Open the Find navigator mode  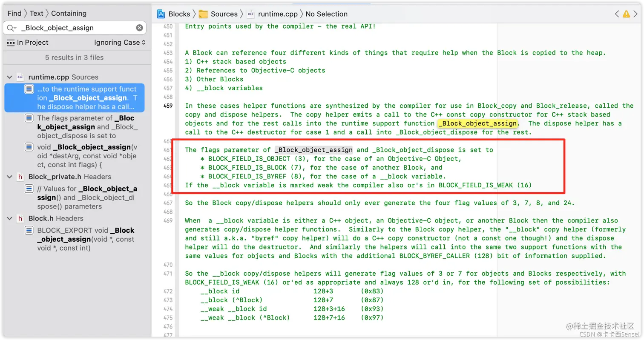click(x=14, y=14)
